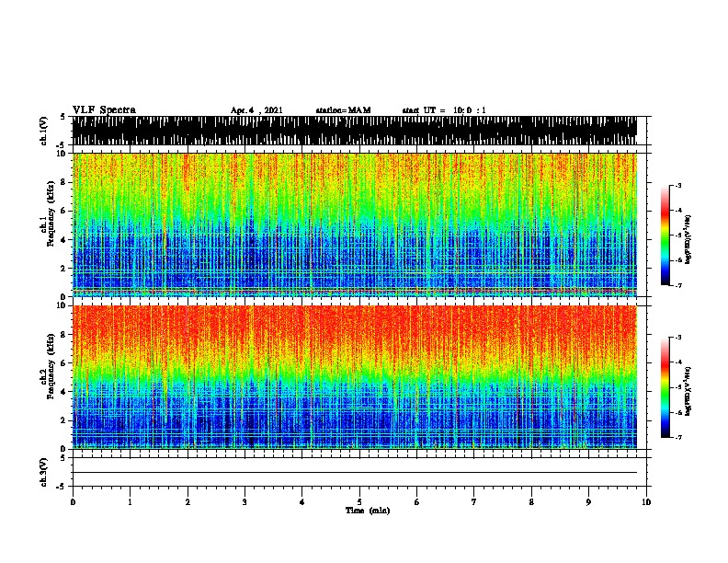
Task: Select time axis tick label 3
Action: [245, 502]
